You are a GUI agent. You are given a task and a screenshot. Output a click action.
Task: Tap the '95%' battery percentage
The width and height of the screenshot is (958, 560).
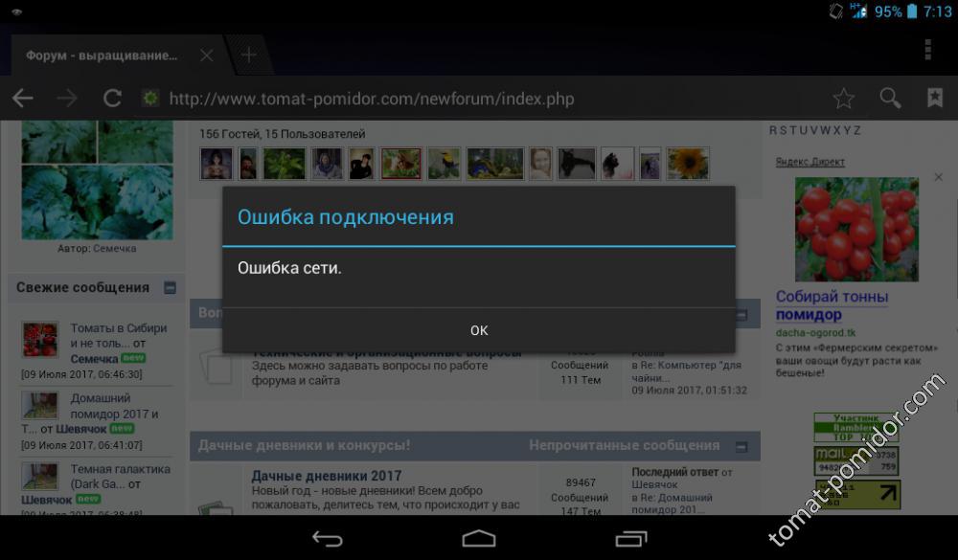pos(888,11)
